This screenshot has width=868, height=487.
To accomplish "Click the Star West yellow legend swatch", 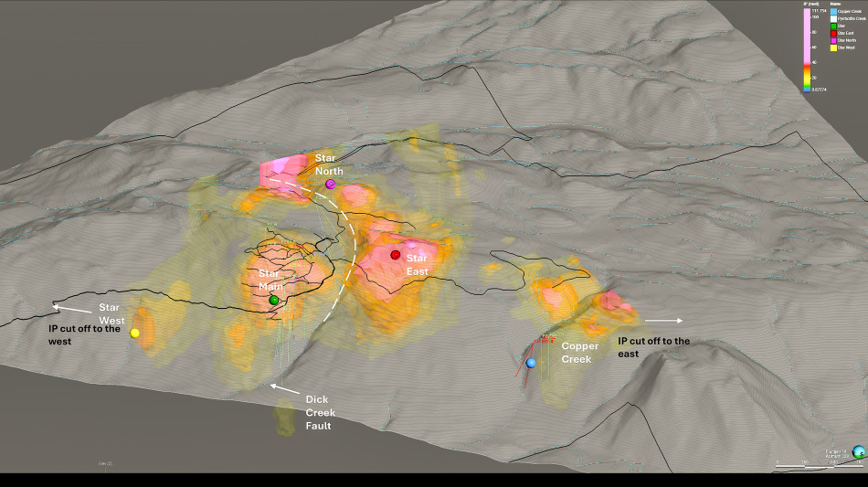I will pyautogui.click(x=834, y=48).
